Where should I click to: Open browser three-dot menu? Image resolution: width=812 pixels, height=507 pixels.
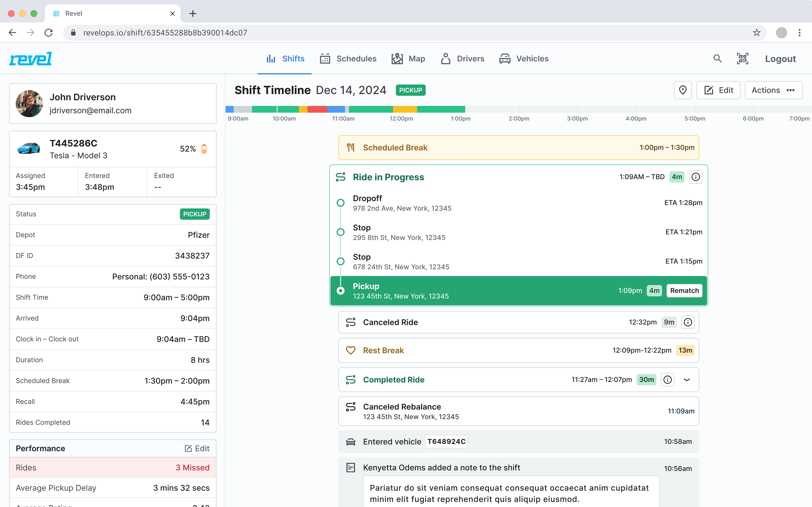[799, 32]
